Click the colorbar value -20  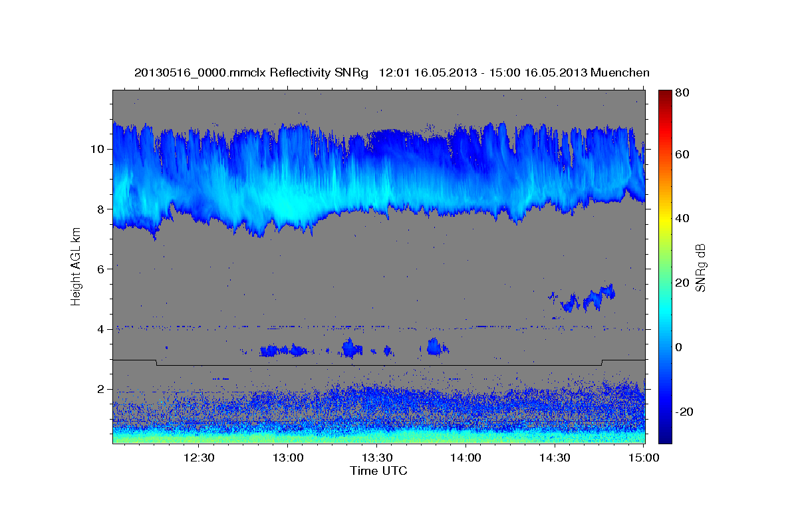[684, 412]
